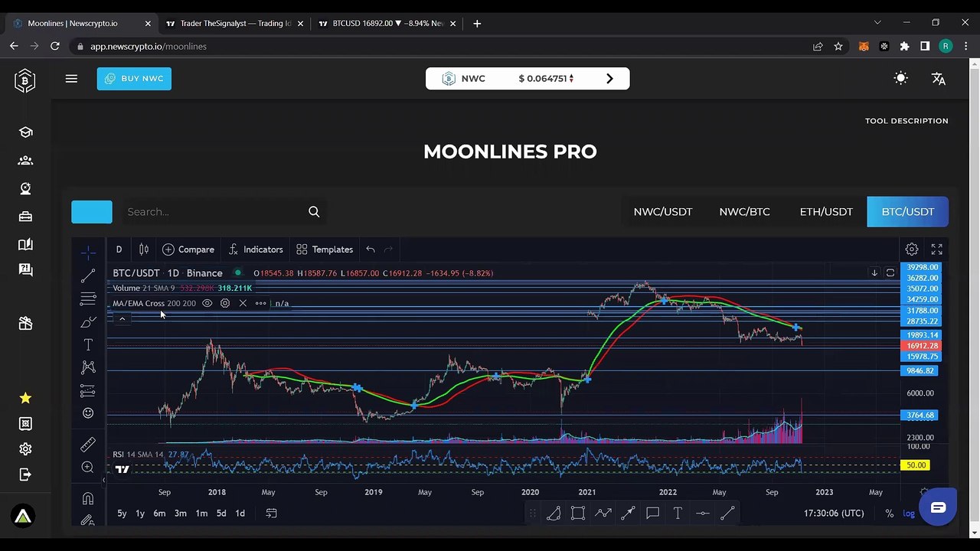Select rectangle tool in floating drawing toolbar
The width and height of the screenshot is (980, 551).
(x=578, y=514)
